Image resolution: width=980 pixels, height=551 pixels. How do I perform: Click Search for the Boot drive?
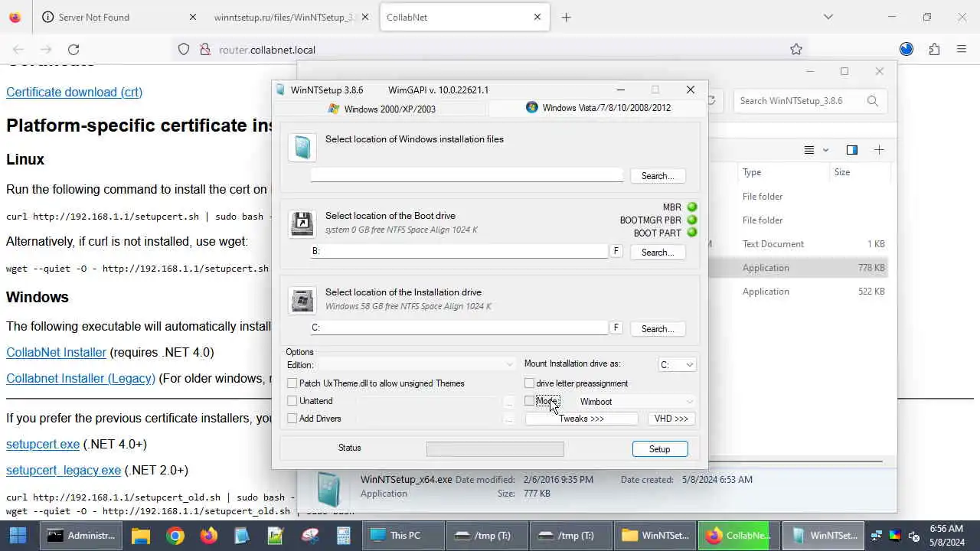[x=658, y=253]
